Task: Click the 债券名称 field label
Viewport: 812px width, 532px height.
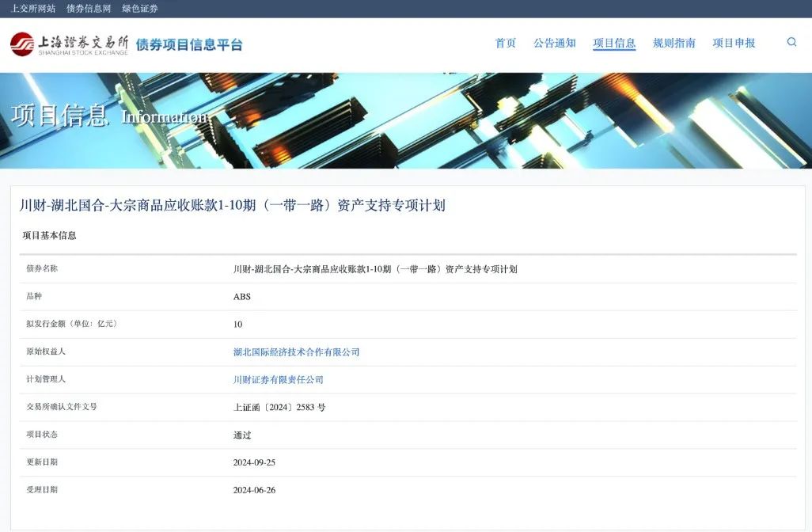Action: (42, 268)
